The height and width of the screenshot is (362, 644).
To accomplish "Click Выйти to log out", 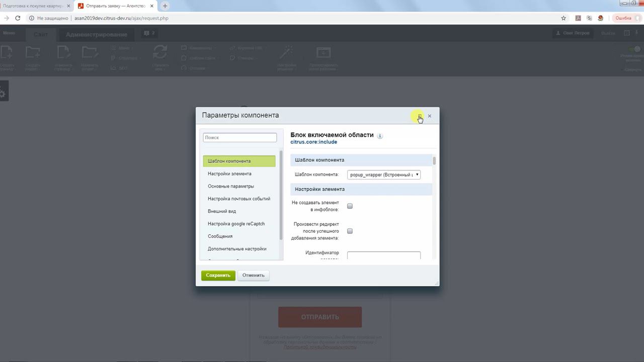I will tap(608, 33).
